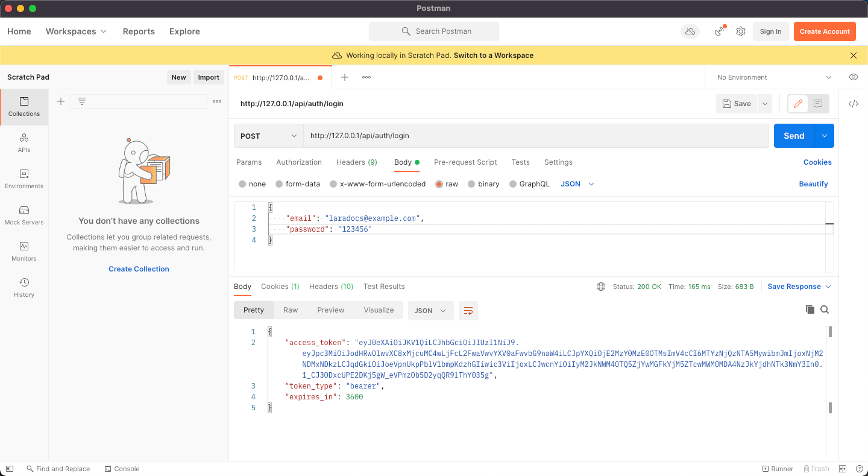Open the response JSON format dropdown
Viewport: 868px width, 476px height.
tap(431, 310)
